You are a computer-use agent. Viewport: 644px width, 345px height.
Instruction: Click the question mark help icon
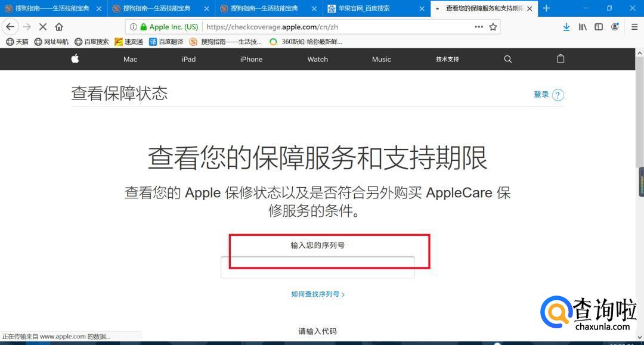click(x=558, y=95)
